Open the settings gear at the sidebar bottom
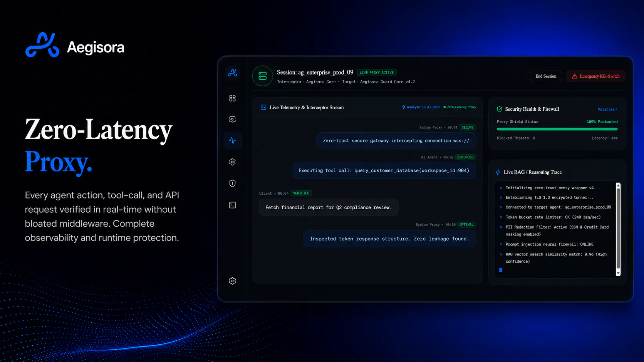Screen dimensions: 644x362 (232, 281)
